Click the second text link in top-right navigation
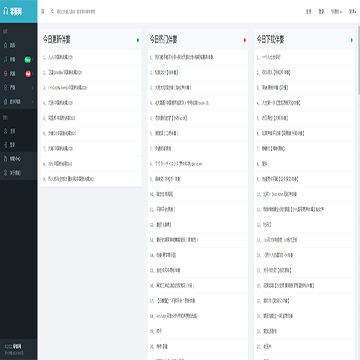360x360 pixels. click(321, 11)
